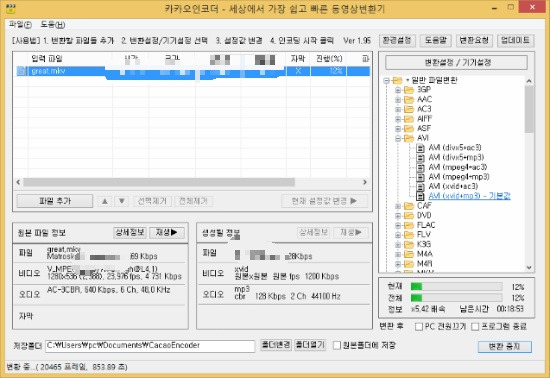Click the CAF folder icon
550x378 pixels.
pyautogui.click(x=409, y=206)
